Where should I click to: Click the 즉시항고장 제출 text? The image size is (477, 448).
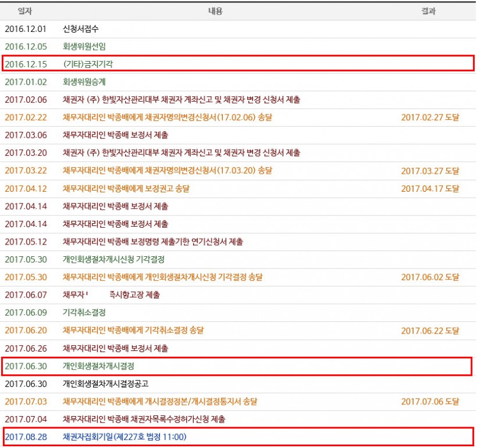pos(134,295)
